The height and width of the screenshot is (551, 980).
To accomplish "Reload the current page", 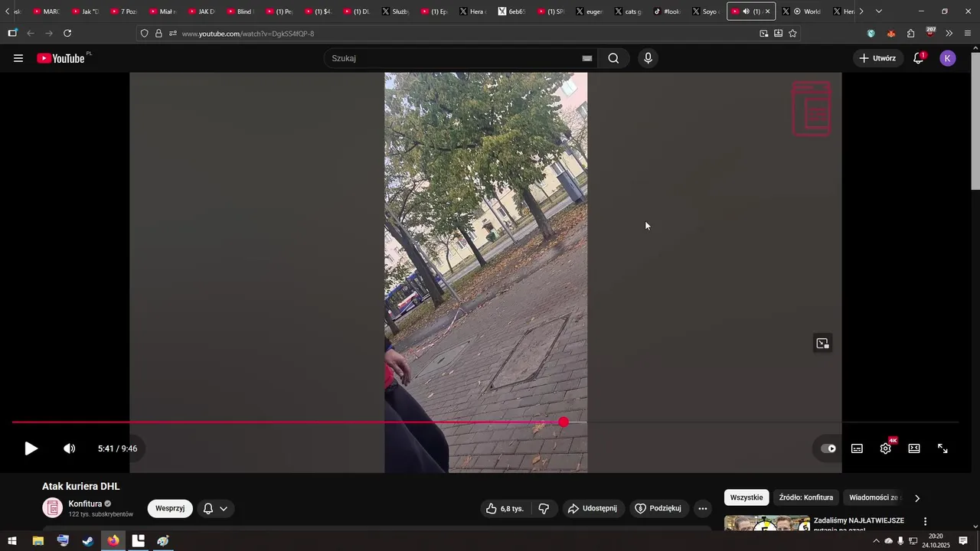I will (67, 34).
